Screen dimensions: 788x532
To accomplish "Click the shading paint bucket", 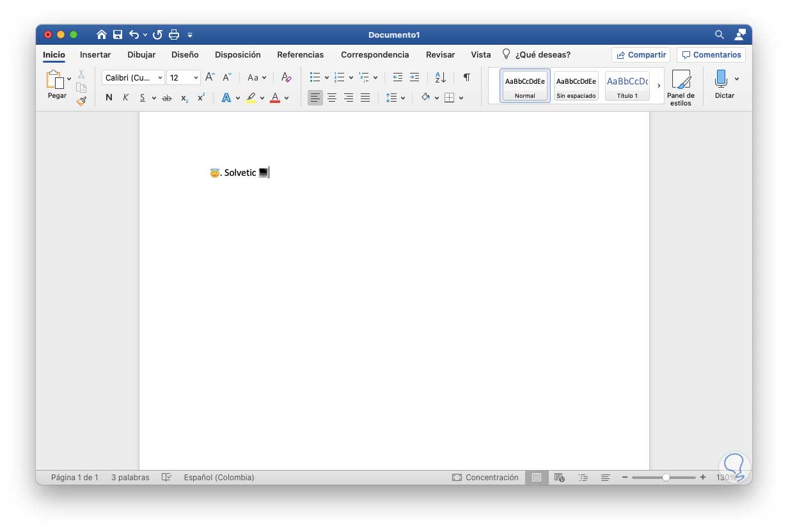I will click(425, 98).
